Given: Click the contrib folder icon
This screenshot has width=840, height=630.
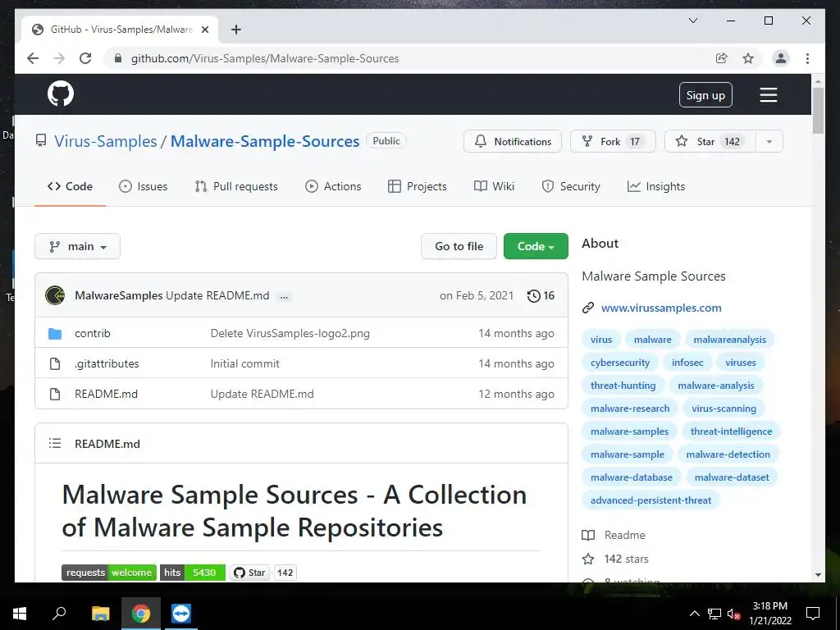Looking at the screenshot, I should [55, 334].
